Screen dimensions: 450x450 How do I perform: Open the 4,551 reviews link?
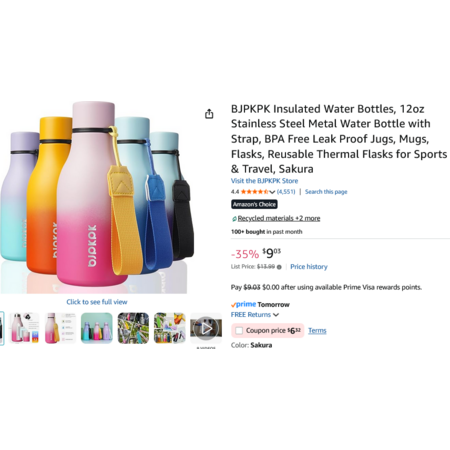pos(286,192)
